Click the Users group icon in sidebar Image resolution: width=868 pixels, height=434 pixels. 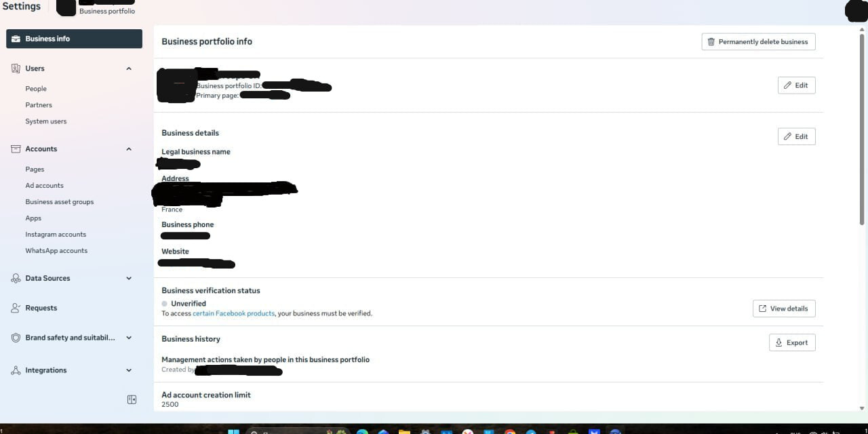(x=16, y=68)
